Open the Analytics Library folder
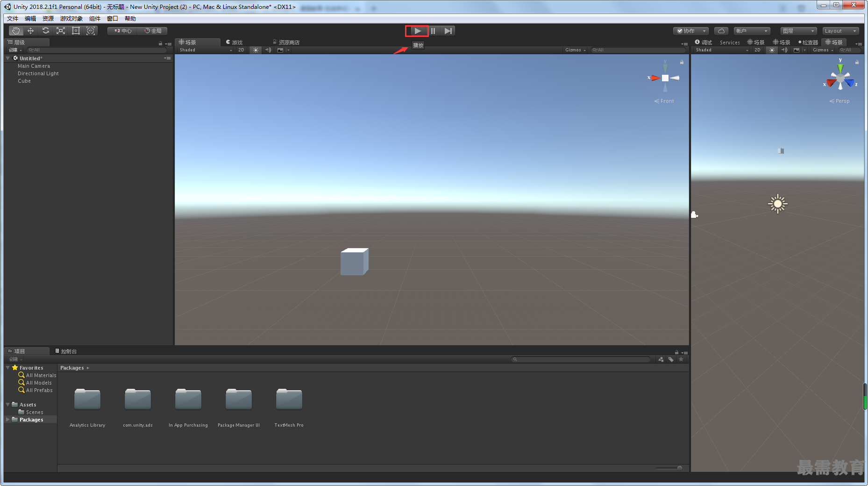The image size is (868, 486). click(x=87, y=400)
